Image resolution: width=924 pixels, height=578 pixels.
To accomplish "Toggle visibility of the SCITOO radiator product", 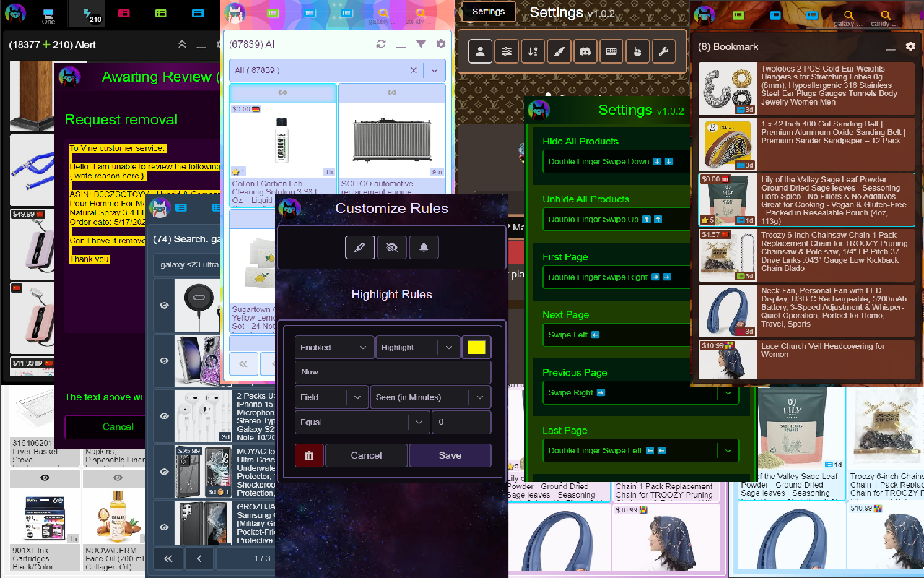I will (x=392, y=92).
